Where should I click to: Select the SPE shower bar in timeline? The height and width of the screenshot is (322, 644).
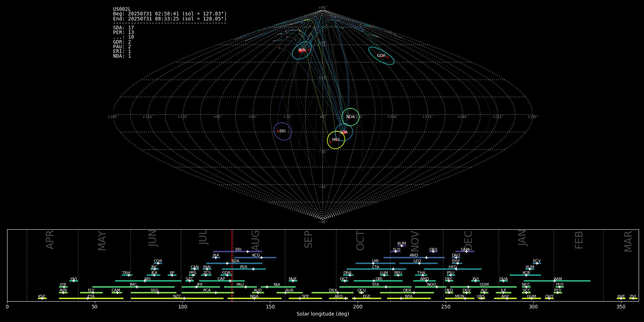tap(305, 298)
